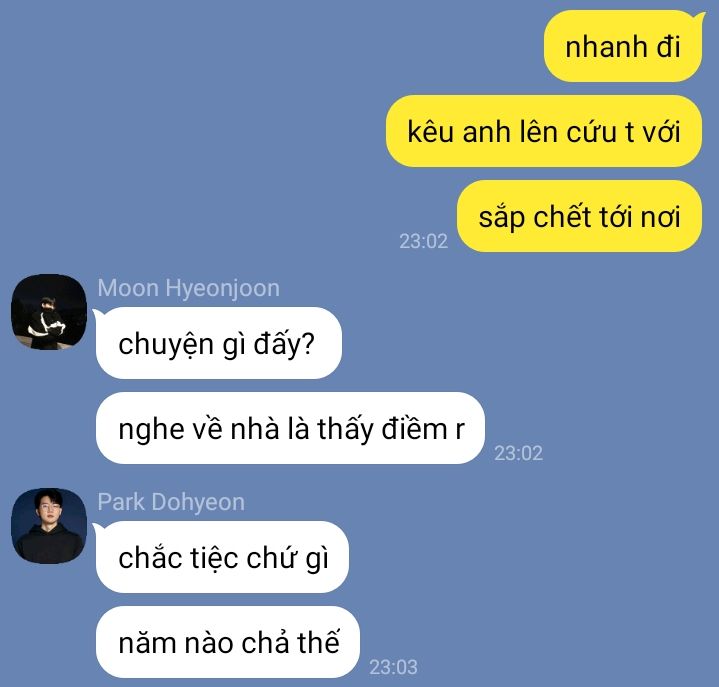View the dark night-photo avatar thumbnail
The image size is (719, 687).
click(49, 312)
